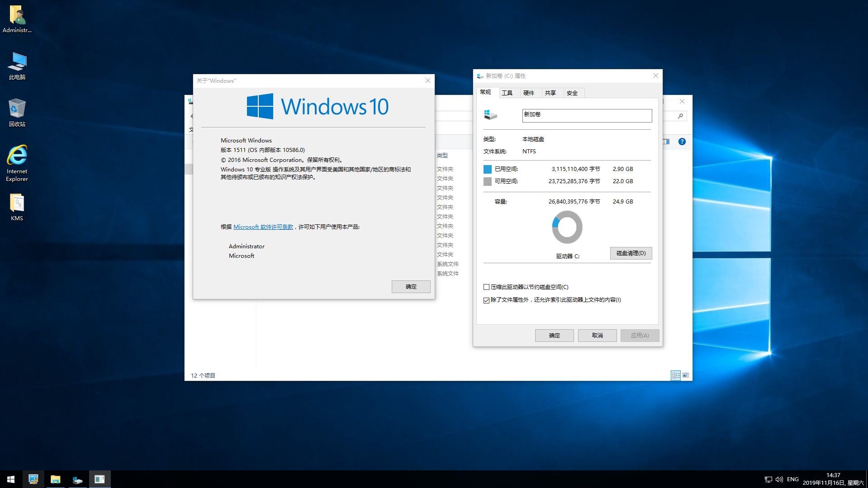Open File Explorer from the taskbar
This screenshot has width=868, height=488.
coord(55,479)
